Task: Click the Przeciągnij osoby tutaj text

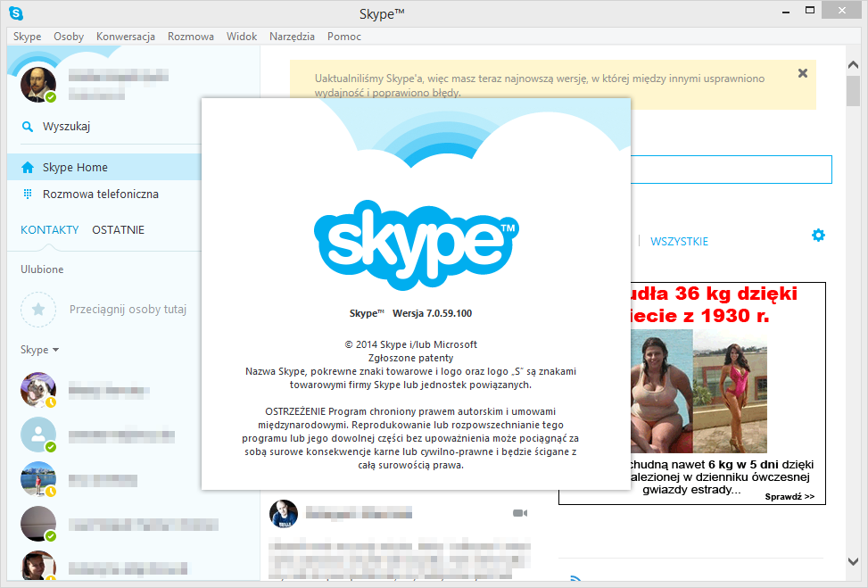Action: tap(128, 310)
